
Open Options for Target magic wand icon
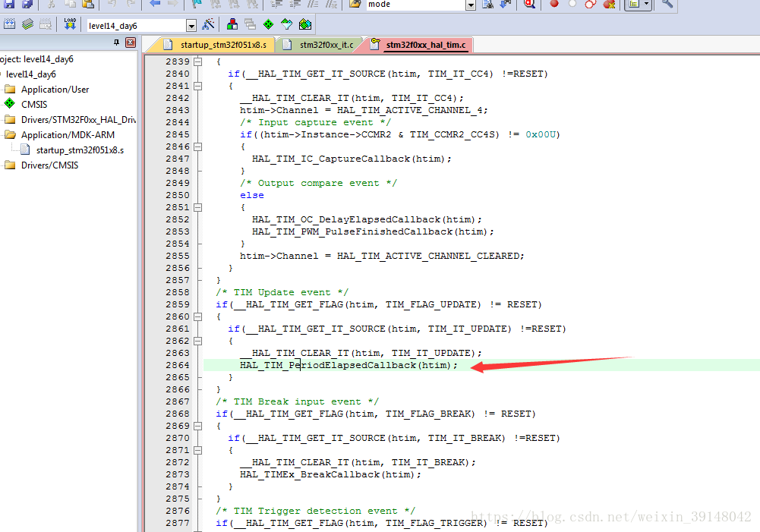coord(209,24)
